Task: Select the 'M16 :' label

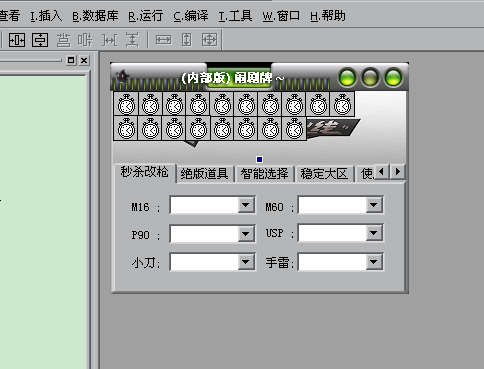Action: (x=146, y=207)
